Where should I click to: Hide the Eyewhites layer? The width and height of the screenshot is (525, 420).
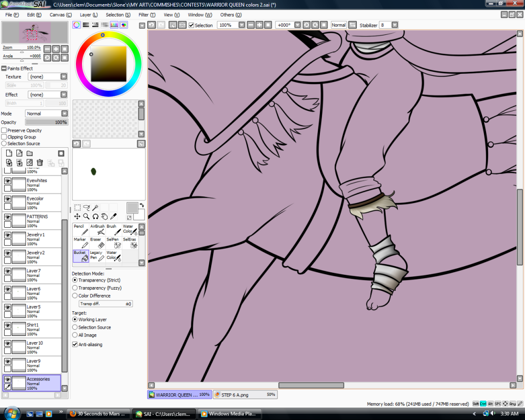tap(7, 181)
